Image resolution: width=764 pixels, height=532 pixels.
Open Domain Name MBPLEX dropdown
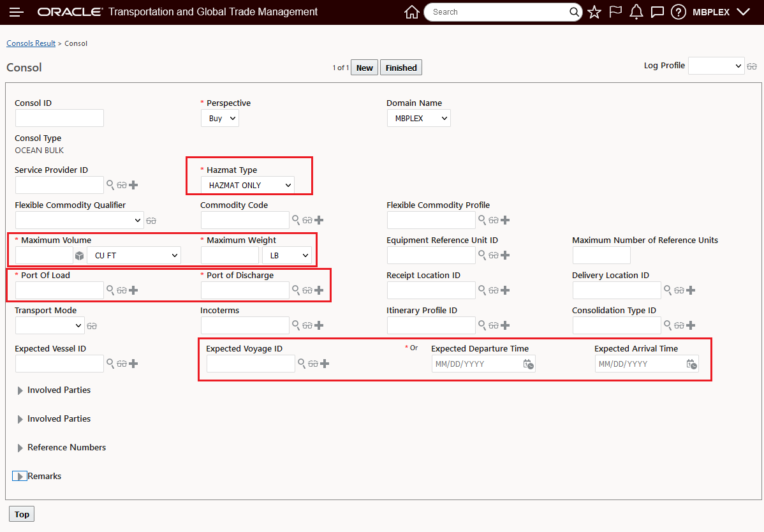tap(418, 119)
